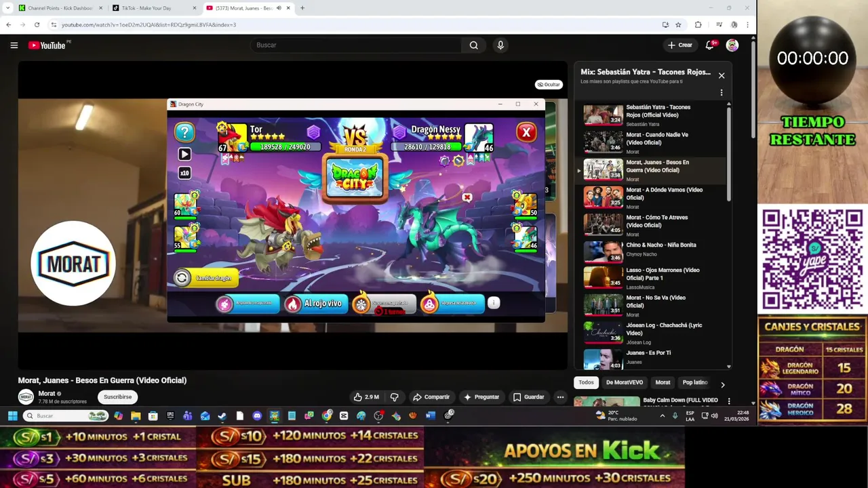The image size is (868, 488).
Task: Select the snowflake attack on cooldown
Action: point(383,305)
